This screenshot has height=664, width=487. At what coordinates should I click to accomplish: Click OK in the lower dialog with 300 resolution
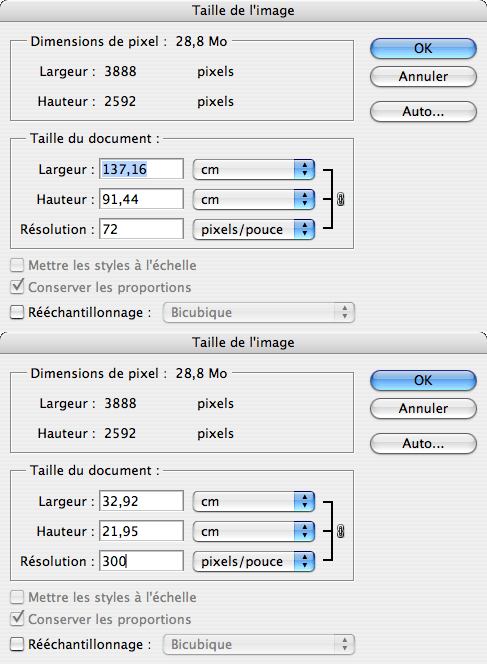click(x=423, y=380)
